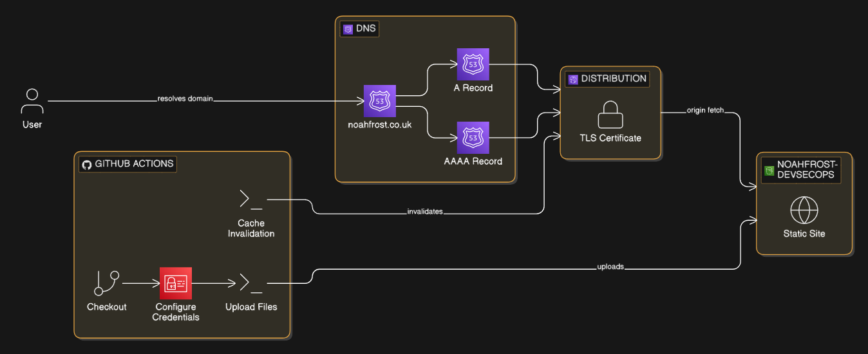This screenshot has height=354, width=868.
Task: Click the red Configure Credentials icon
Action: (x=176, y=283)
